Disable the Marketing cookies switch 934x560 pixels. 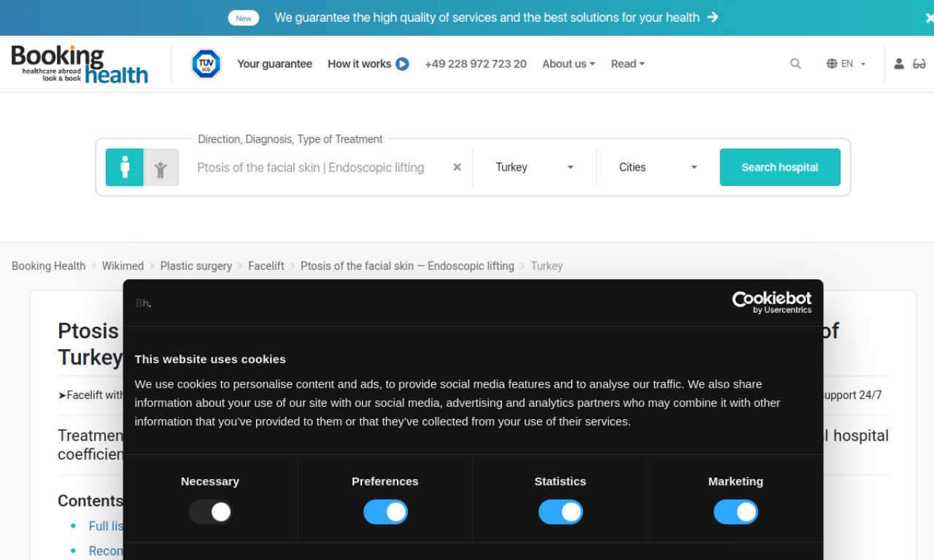pos(736,512)
